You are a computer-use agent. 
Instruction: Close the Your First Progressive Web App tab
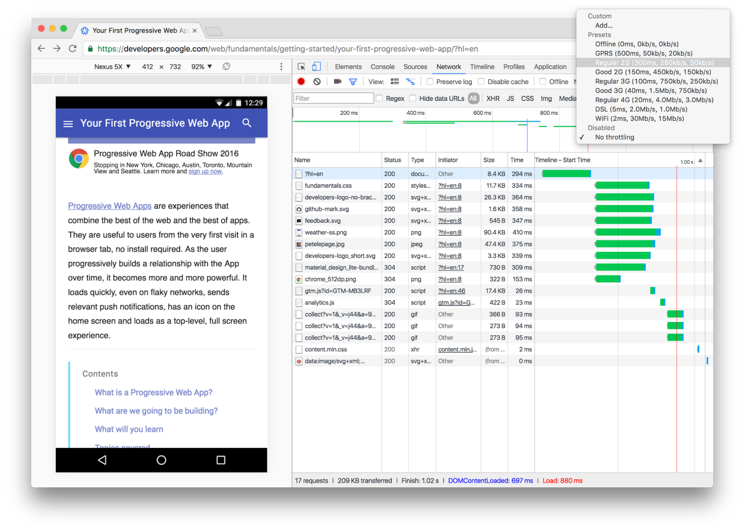click(x=195, y=31)
